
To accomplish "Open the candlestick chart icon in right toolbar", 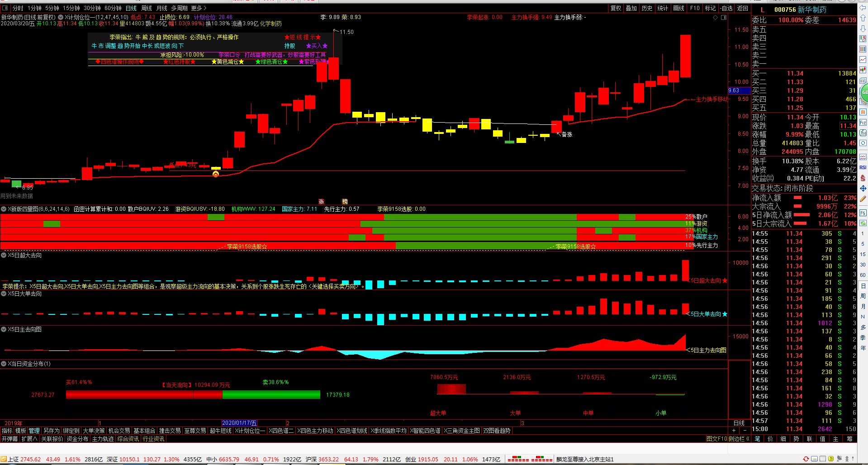I will pos(863,70).
